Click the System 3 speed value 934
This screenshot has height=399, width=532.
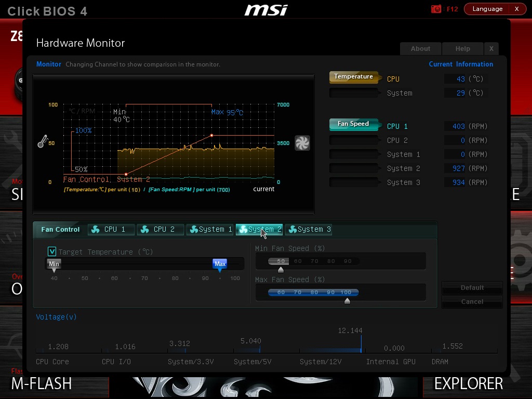[x=458, y=182]
